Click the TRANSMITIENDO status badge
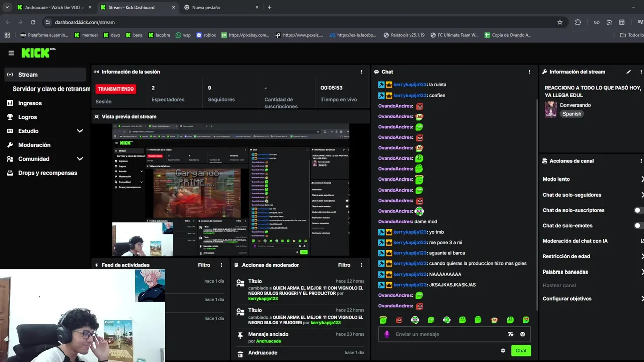 pos(116,89)
